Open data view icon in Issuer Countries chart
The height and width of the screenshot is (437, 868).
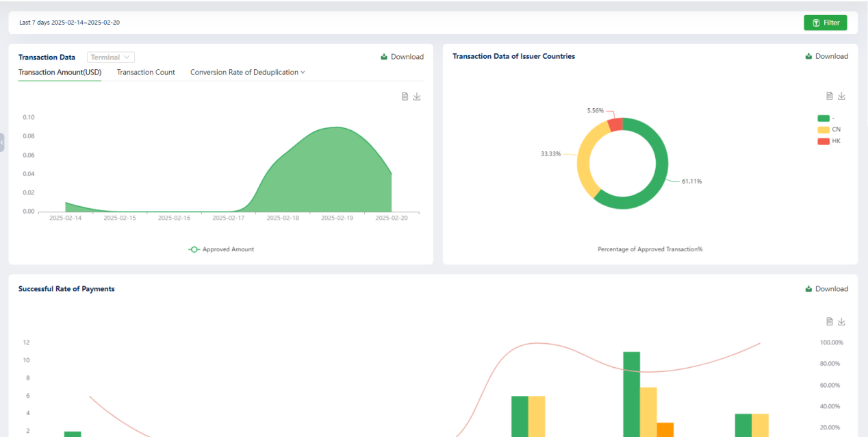830,96
